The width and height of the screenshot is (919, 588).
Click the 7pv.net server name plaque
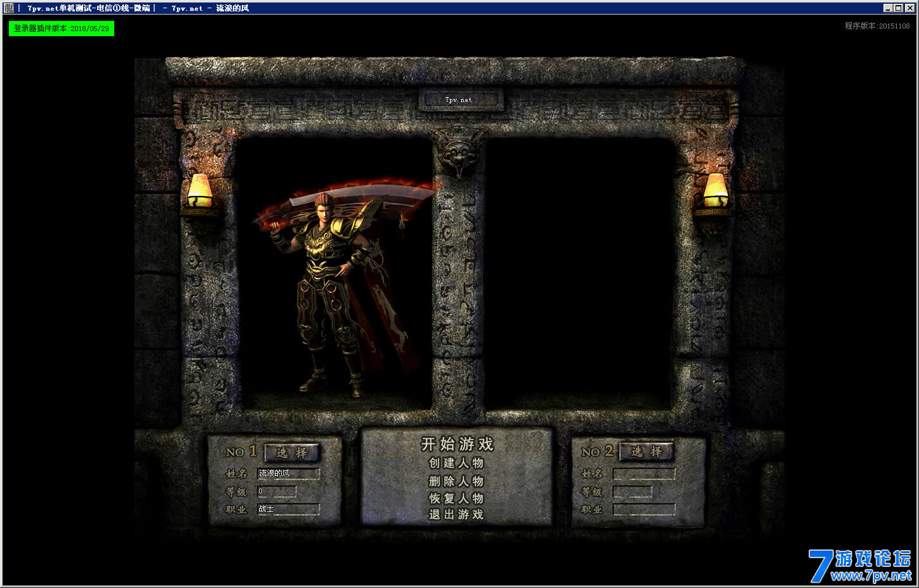(x=461, y=100)
